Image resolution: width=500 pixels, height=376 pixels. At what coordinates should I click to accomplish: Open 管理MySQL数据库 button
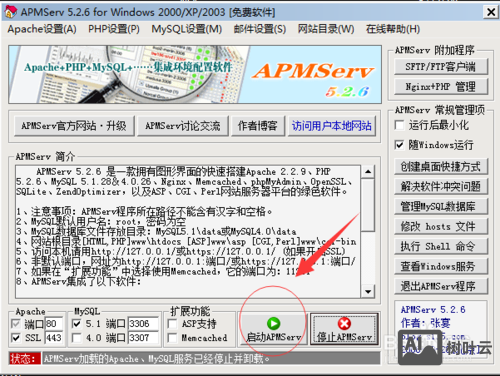click(441, 206)
